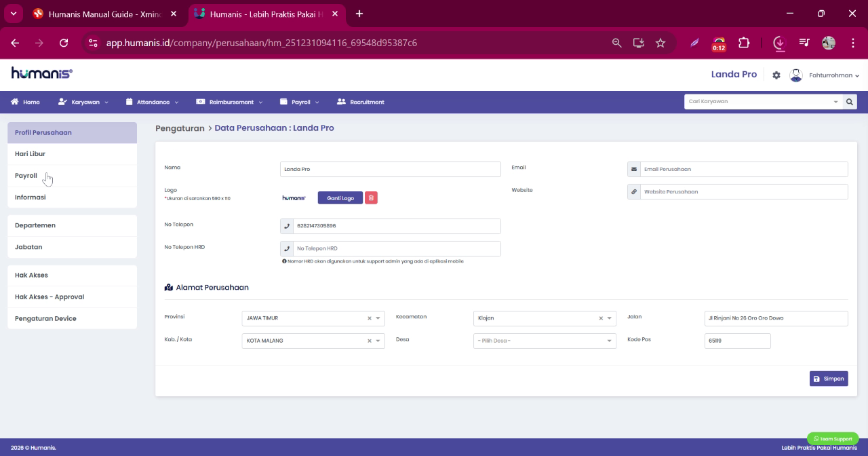868x456 pixels.
Task: Close the Humanis Manual Guide tab
Action: tap(174, 14)
